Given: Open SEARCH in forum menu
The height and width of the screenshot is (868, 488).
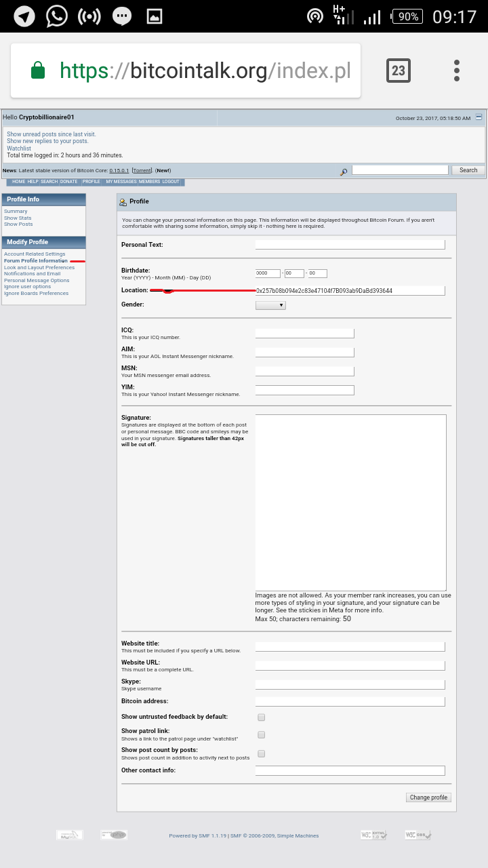Looking at the screenshot, I should pos(49,182).
